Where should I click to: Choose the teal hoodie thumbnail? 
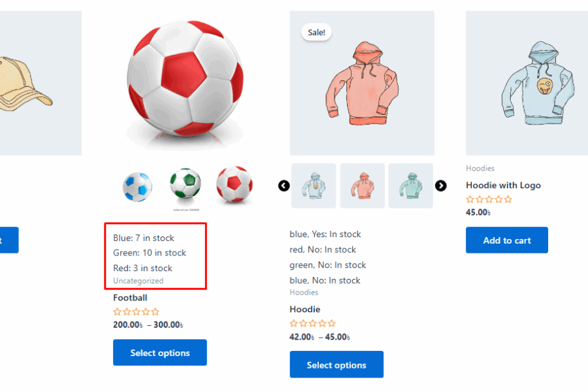pyautogui.click(x=410, y=186)
